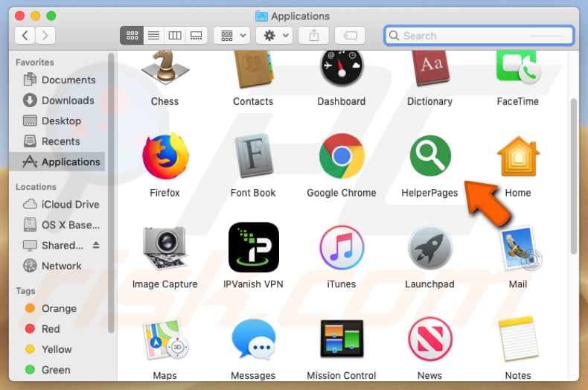Switch to icon view
The width and height of the screenshot is (588, 390).
point(132,36)
